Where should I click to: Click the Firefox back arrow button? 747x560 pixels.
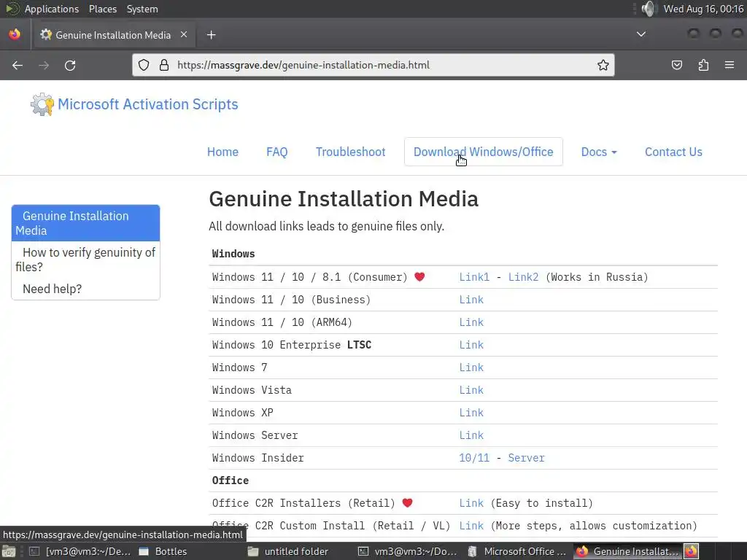click(x=18, y=65)
